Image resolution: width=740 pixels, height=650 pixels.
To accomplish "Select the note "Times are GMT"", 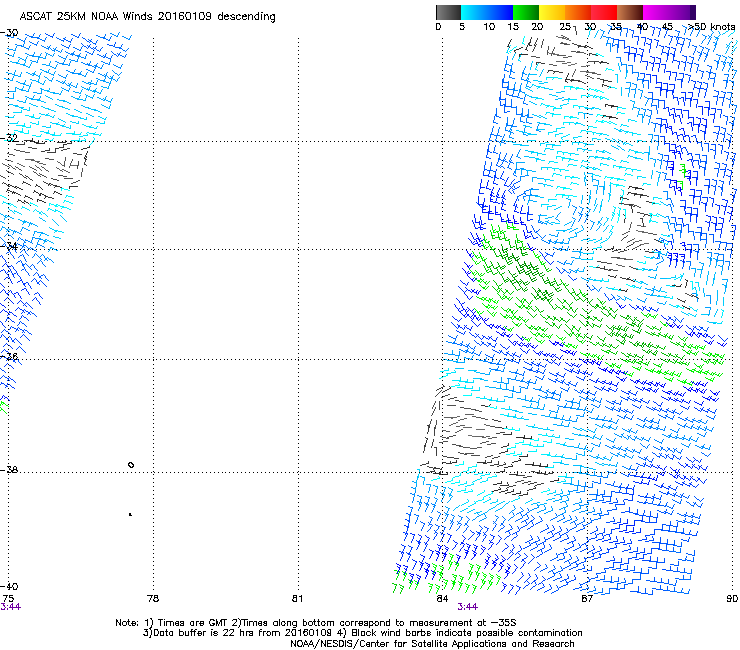I will tap(193, 623).
